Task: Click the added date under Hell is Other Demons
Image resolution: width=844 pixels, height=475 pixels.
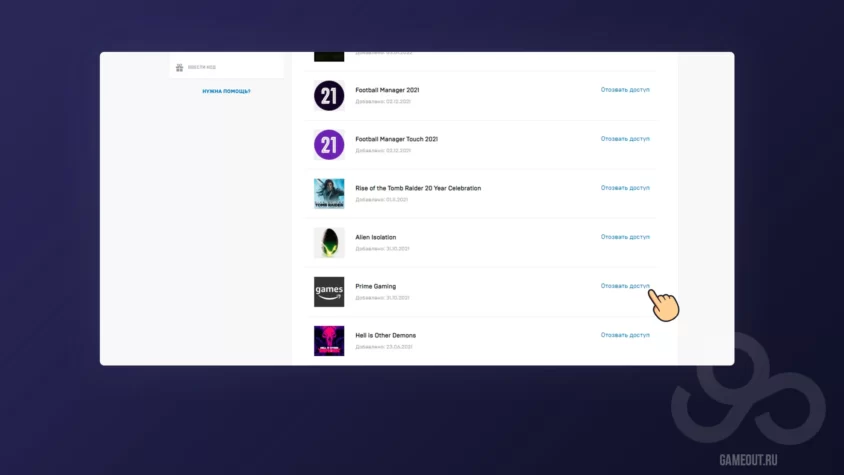Action: coord(384,347)
